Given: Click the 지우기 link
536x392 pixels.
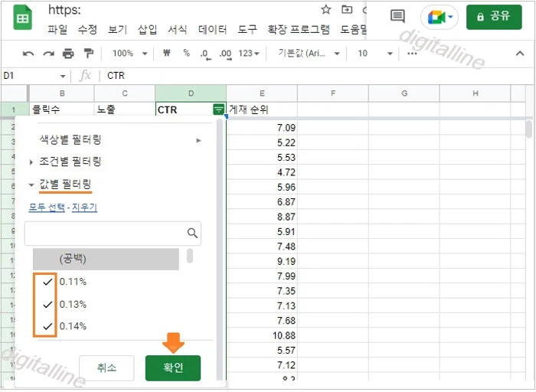Looking at the screenshot, I should 84,207.
